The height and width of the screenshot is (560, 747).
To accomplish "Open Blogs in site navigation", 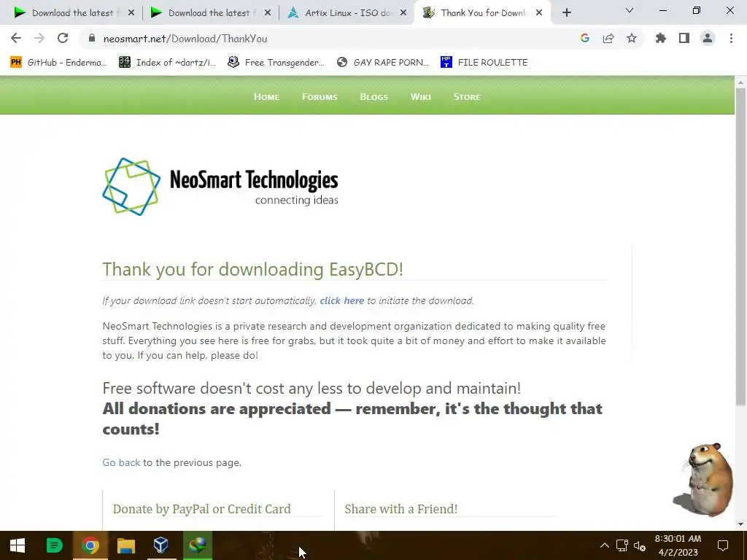I will click(x=374, y=97).
